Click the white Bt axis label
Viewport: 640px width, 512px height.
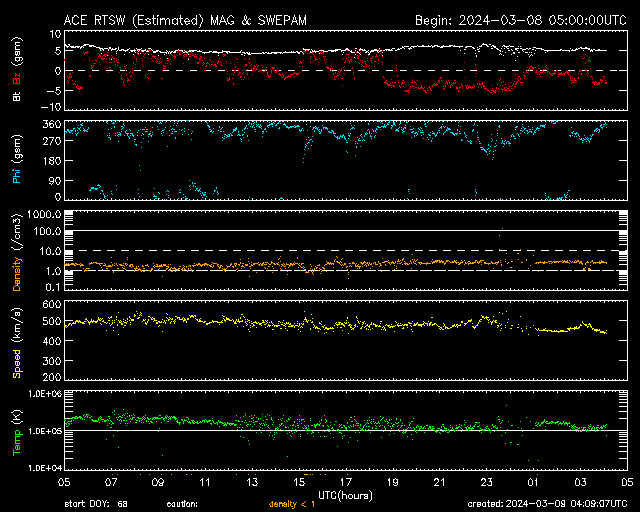(17, 97)
